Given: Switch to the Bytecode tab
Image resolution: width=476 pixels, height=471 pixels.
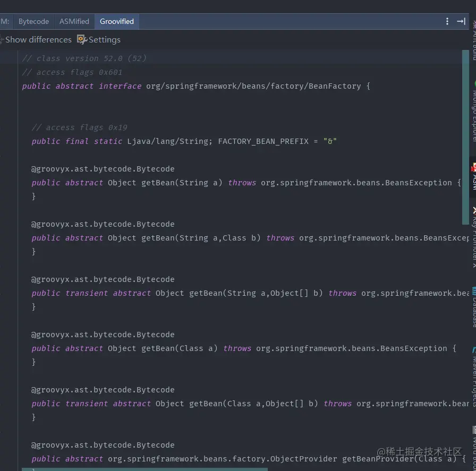Looking at the screenshot, I should tap(33, 21).
